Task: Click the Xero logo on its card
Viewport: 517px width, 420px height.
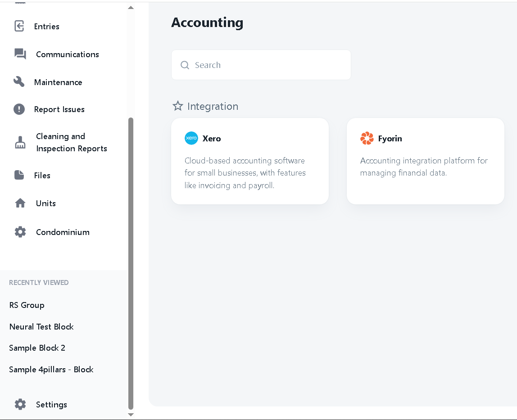Action: pyautogui.click(x=191, y=138)
